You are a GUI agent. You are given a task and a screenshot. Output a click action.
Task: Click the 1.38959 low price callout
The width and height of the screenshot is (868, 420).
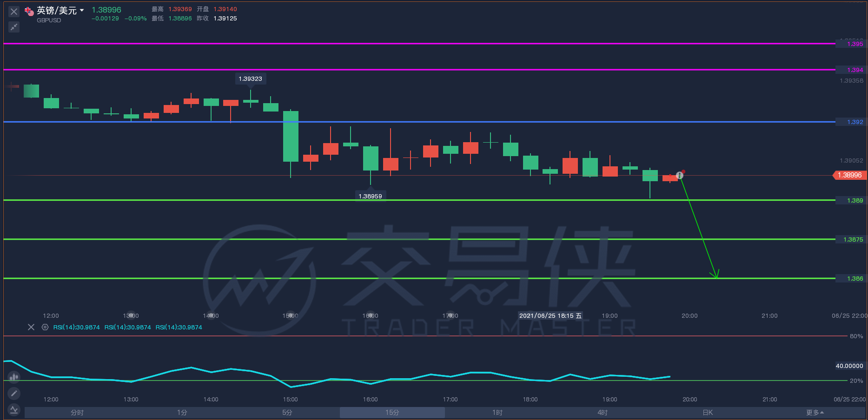click(371, 196)
